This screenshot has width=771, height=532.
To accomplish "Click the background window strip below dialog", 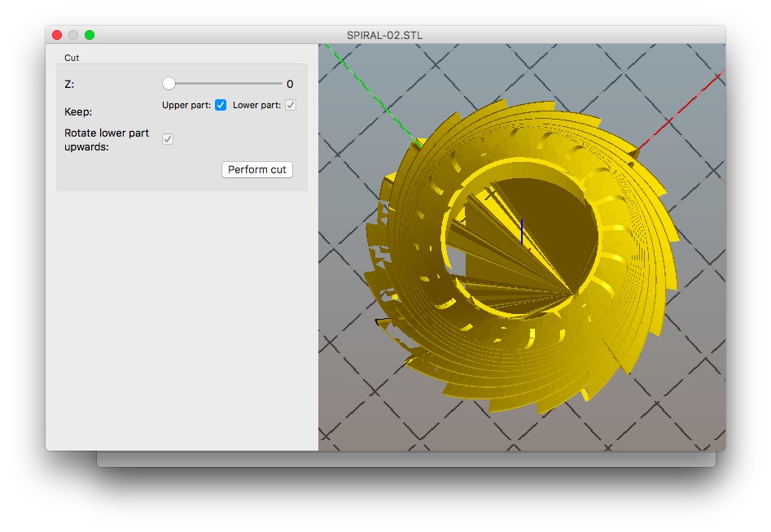I will (x=405, y=460).
